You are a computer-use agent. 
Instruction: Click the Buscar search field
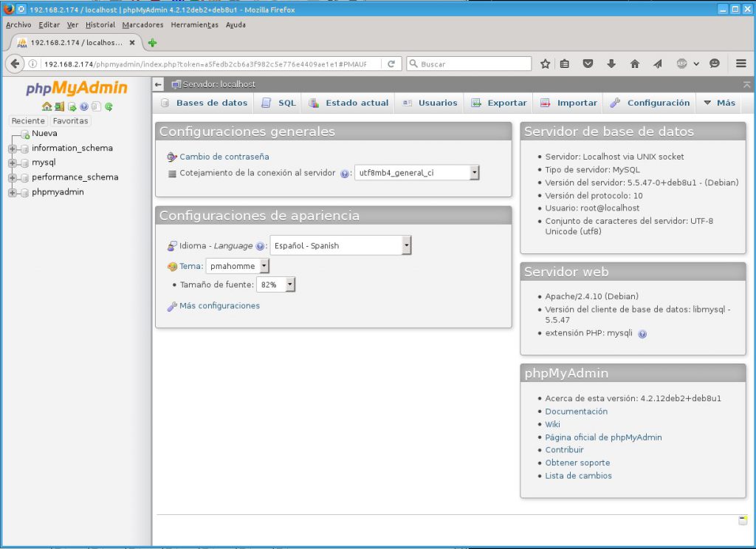(x=469, y=64)
